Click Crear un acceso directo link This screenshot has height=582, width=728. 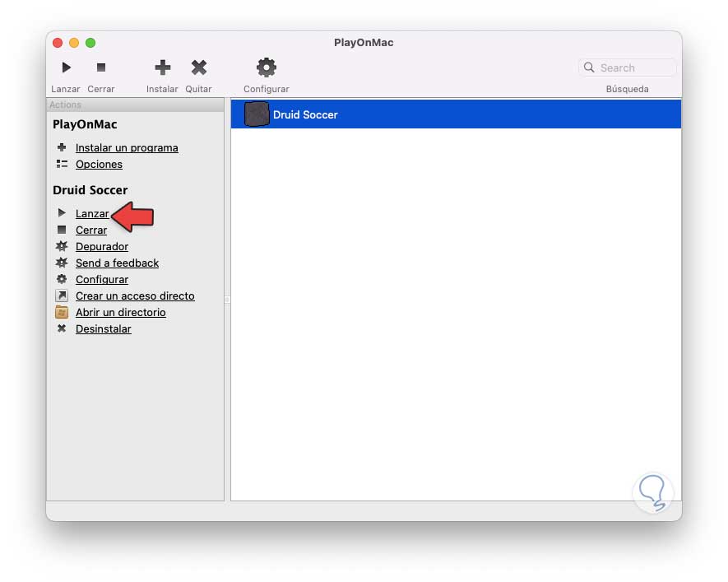pos(135,296)
